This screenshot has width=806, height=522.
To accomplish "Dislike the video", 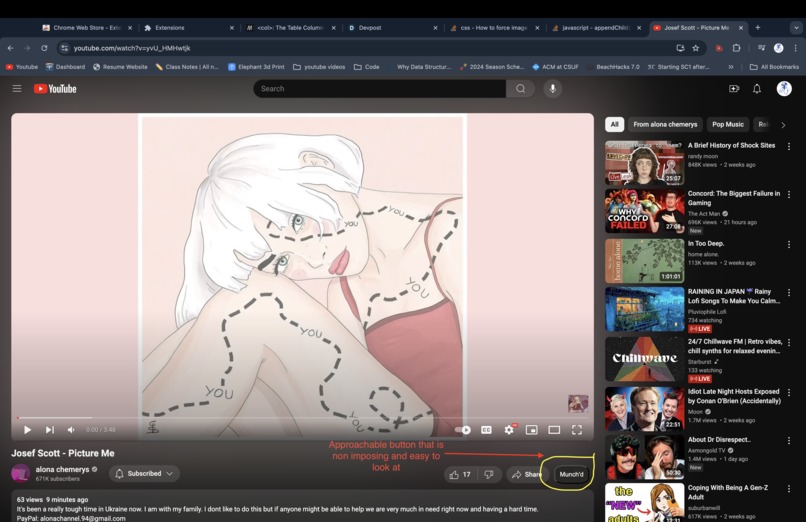I will click(x=489, y=474).
